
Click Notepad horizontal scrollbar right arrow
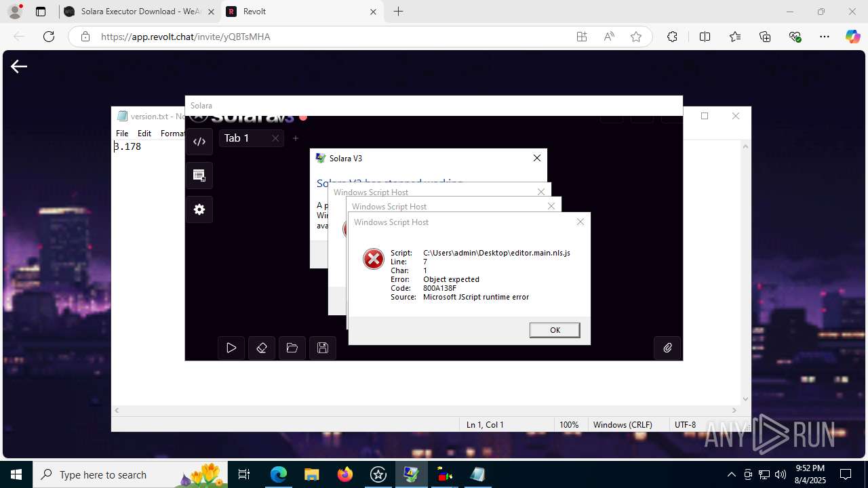click(734, 410)
